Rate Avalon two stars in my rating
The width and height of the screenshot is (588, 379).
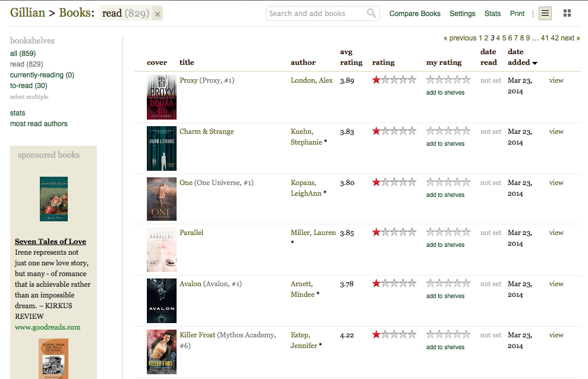[439, 283]
